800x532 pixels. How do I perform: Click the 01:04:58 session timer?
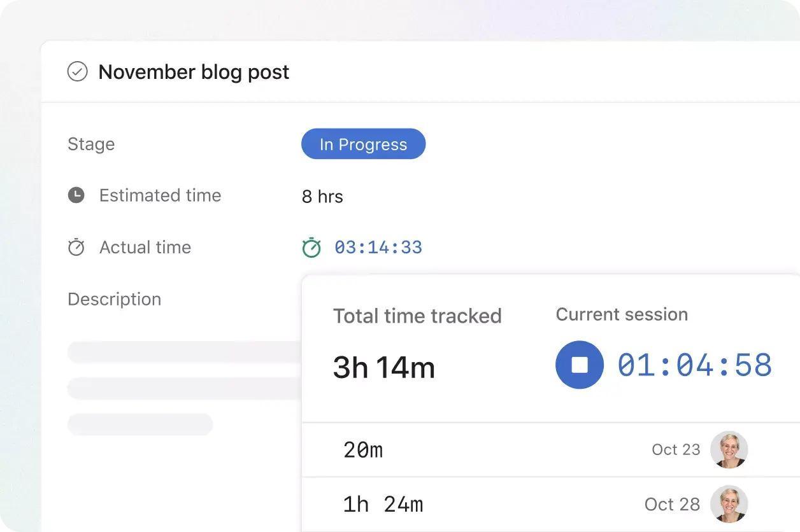tap(695, 365)
